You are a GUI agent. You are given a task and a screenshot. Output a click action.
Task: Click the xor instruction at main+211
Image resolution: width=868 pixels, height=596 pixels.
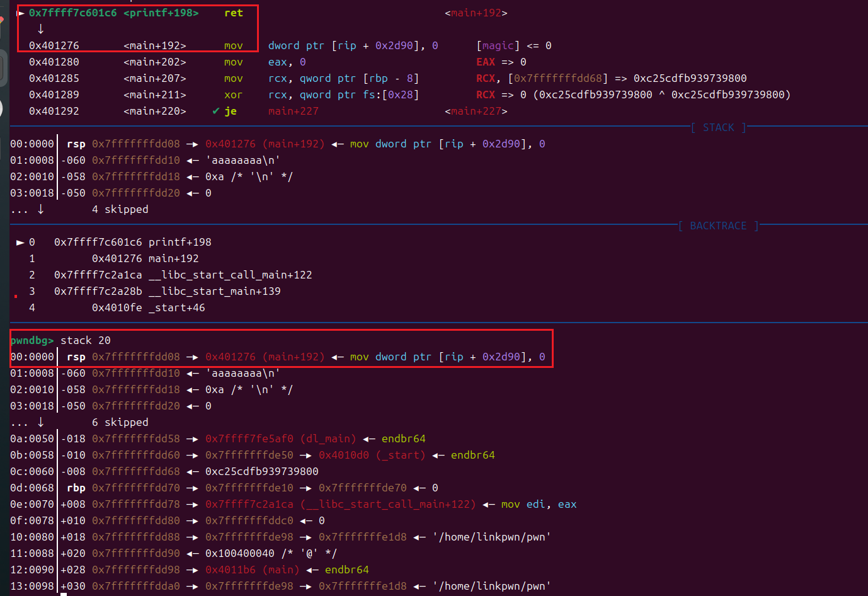(234, 95)
